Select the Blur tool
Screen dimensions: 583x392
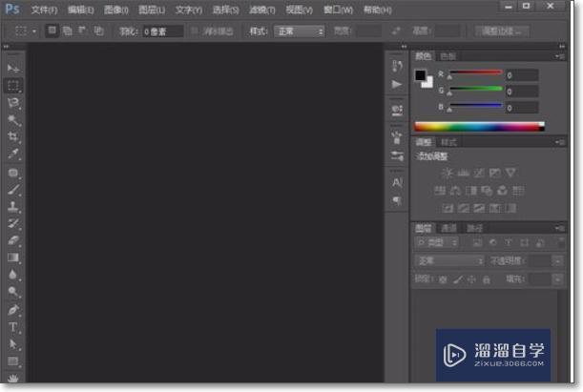pyautogui.click(x=13, y=275)
